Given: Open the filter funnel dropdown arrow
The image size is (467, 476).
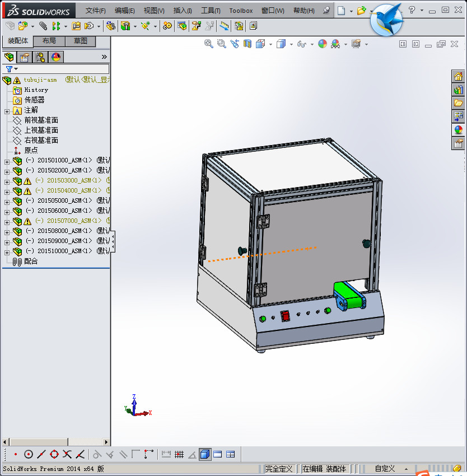Looking at the screenshot, I should (x=16, y=69).
